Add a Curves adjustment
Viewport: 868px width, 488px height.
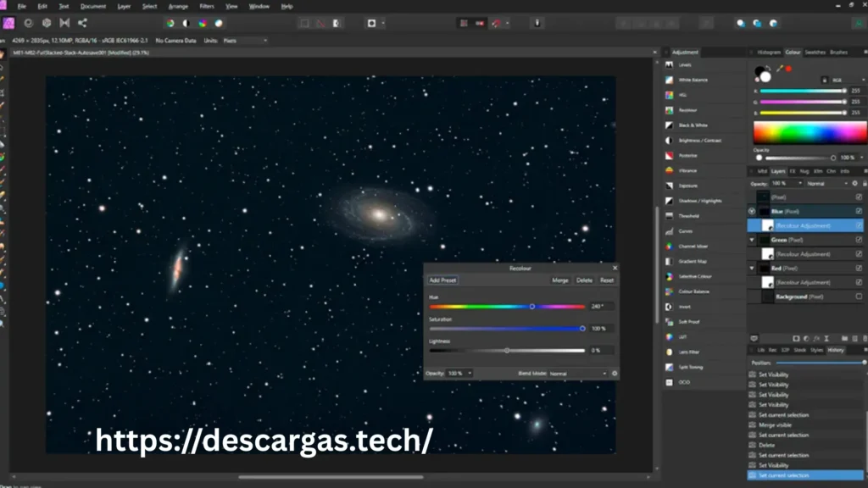(704, 231)
